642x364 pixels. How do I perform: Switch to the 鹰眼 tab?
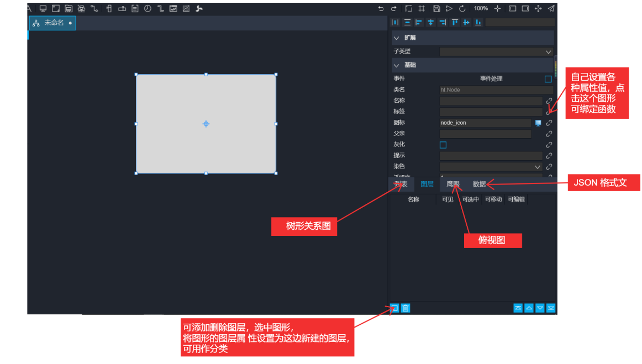click(x=453, y=184)
